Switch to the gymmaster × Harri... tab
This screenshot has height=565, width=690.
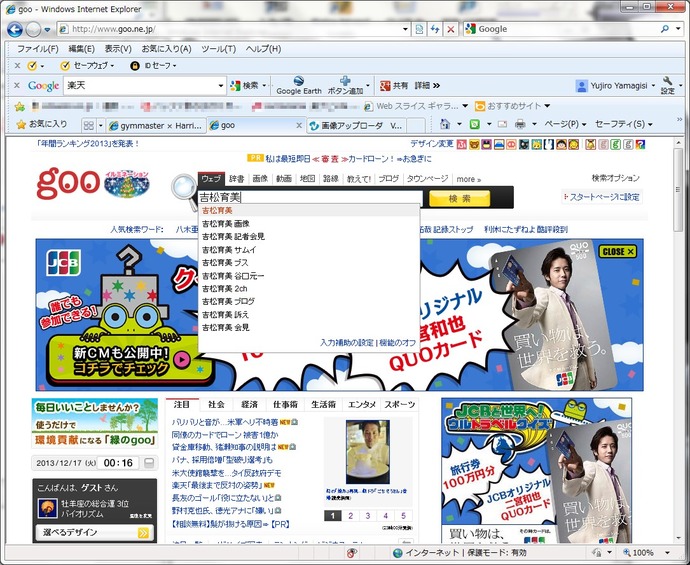pyautogui.click(x=156, y=125)
